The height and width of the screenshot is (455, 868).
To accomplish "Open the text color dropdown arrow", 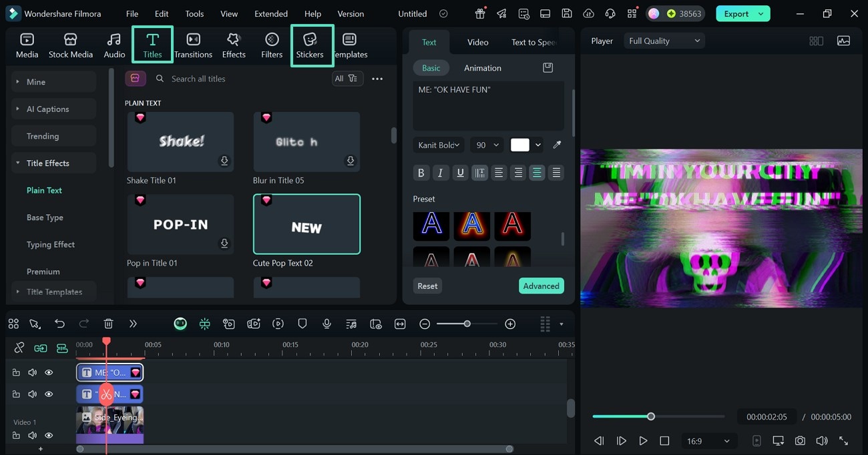I will coord(538,145).
